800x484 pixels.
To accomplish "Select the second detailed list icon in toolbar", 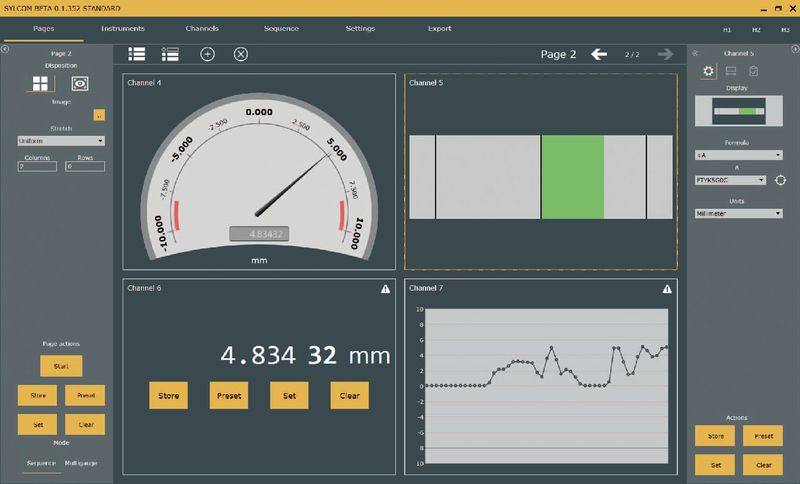I will pyautogui.click(x=170, y=54).
